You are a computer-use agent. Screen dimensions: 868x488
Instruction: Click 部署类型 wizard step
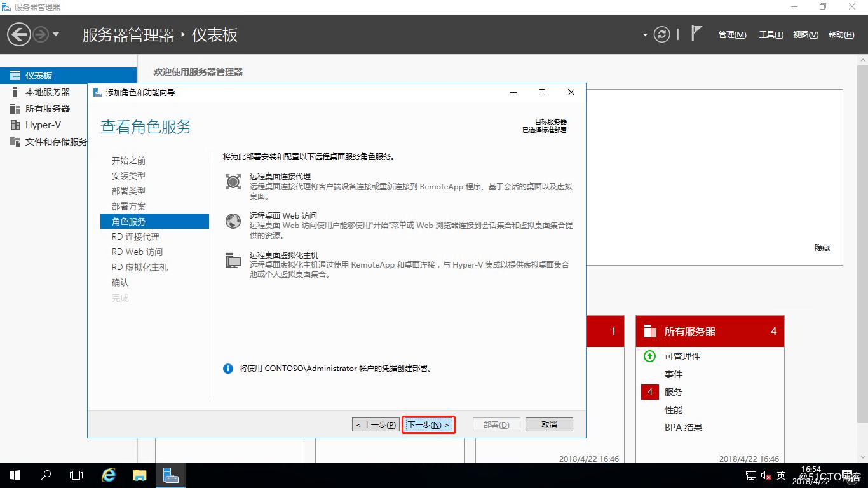point(128,191)
